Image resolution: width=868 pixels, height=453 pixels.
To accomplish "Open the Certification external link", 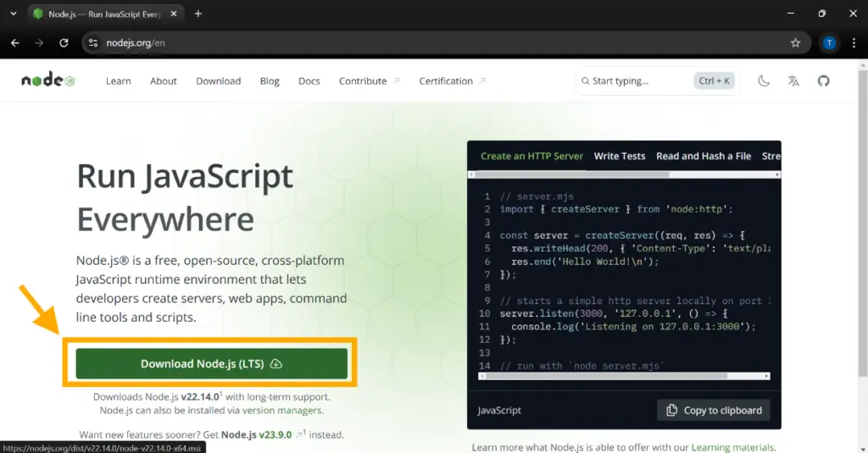I will pos(452,80).
